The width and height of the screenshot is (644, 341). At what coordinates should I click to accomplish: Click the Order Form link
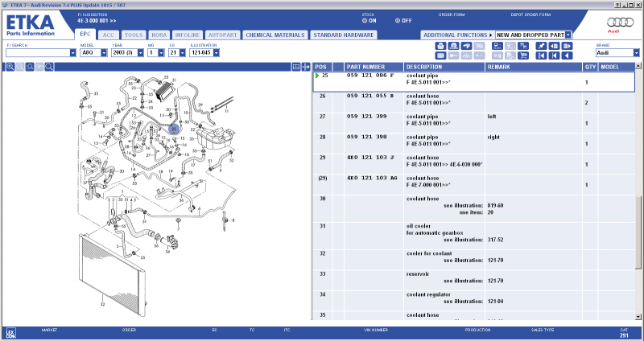(452, 14)
